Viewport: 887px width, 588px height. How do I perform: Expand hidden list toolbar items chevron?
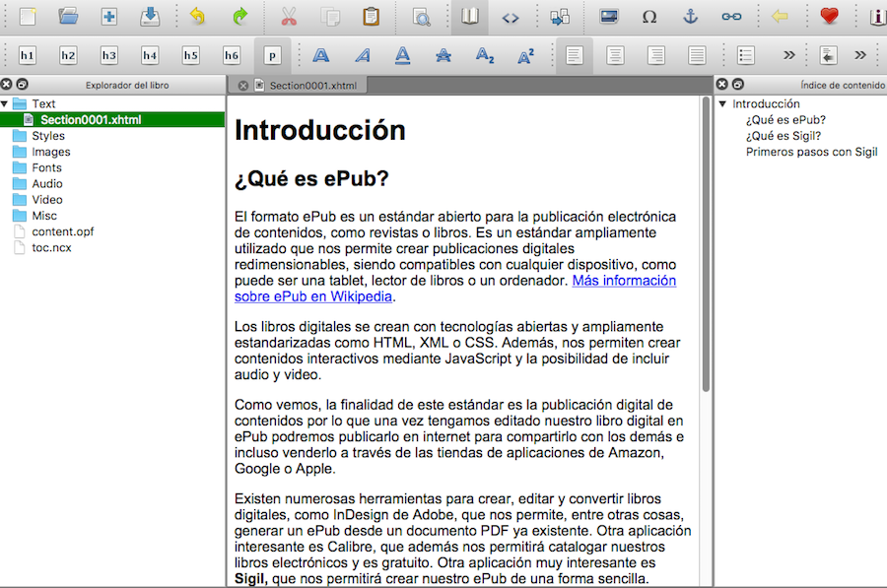coord(789,55)
